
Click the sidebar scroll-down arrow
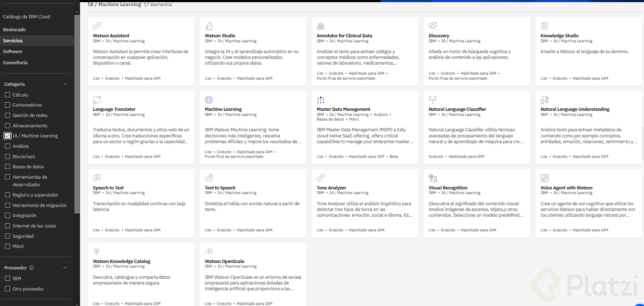point(77,304)
